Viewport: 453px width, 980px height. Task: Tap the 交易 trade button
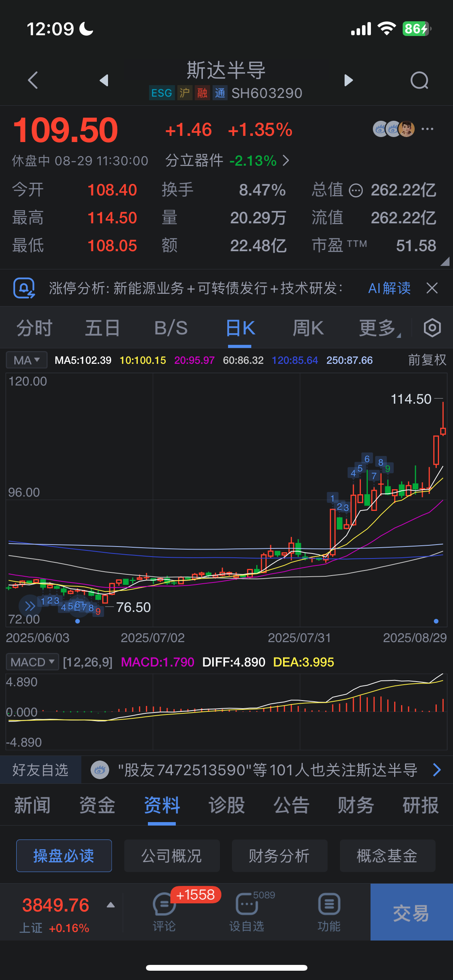tap(412, 912)
